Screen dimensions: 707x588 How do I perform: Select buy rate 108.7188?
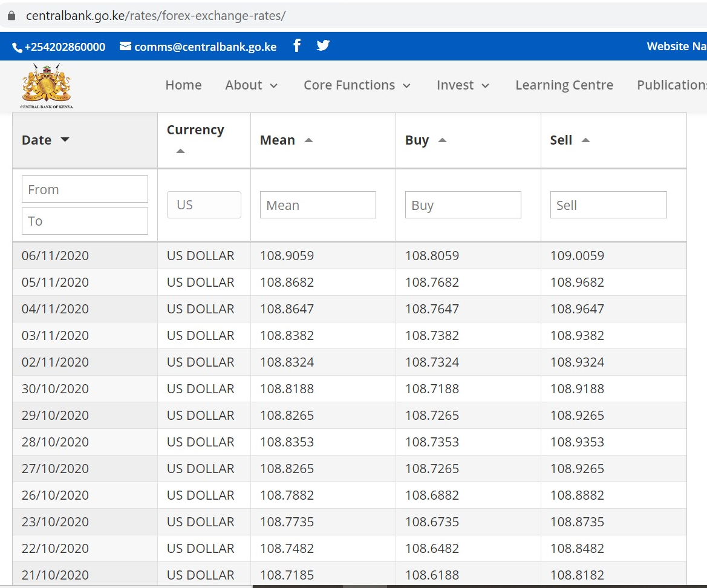[x=432, y=389]
